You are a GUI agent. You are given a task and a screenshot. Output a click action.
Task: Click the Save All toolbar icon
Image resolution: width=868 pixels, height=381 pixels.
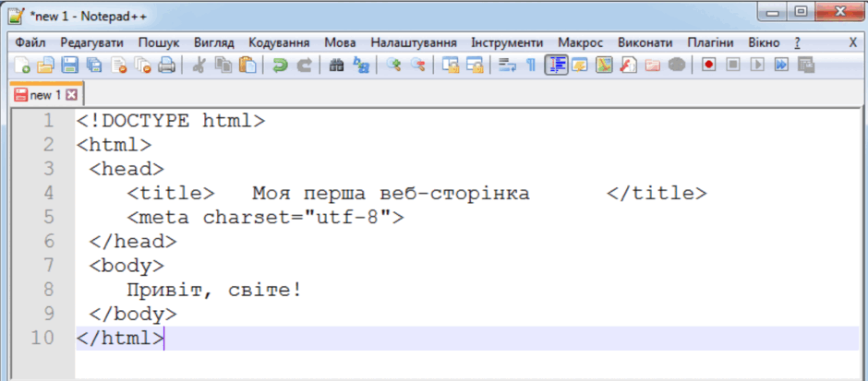coord(94,65)
